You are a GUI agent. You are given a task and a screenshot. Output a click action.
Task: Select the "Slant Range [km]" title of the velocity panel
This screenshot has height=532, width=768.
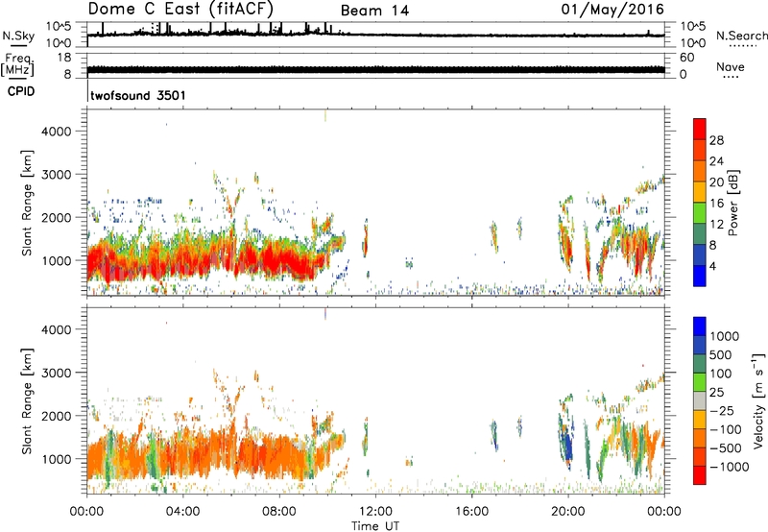click(x=27, y=401)
